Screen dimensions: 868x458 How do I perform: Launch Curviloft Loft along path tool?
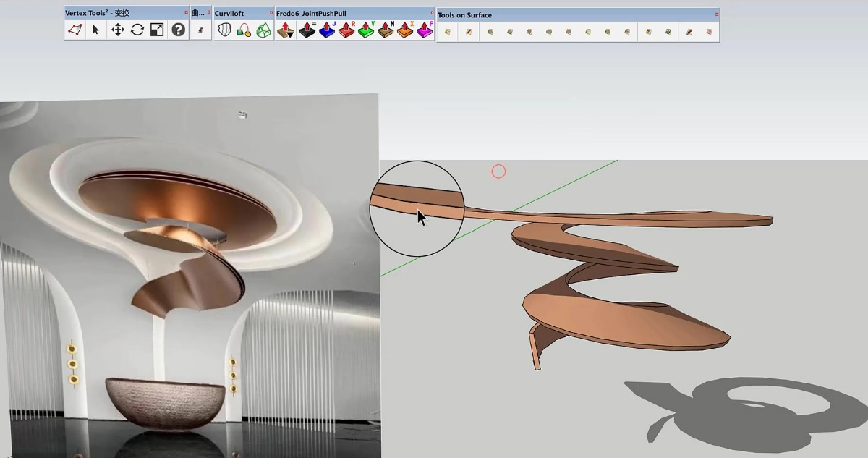[x=244, y=30]
